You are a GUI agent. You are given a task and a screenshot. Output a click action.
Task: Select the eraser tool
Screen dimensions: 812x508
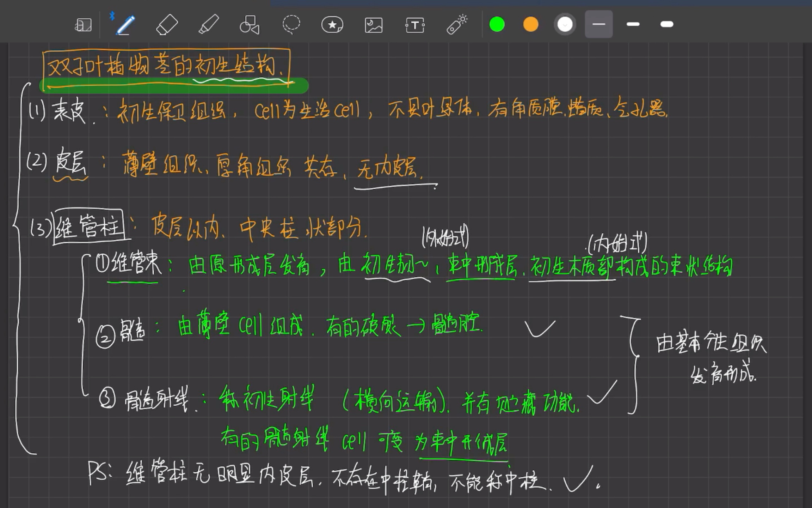[165, 23]
